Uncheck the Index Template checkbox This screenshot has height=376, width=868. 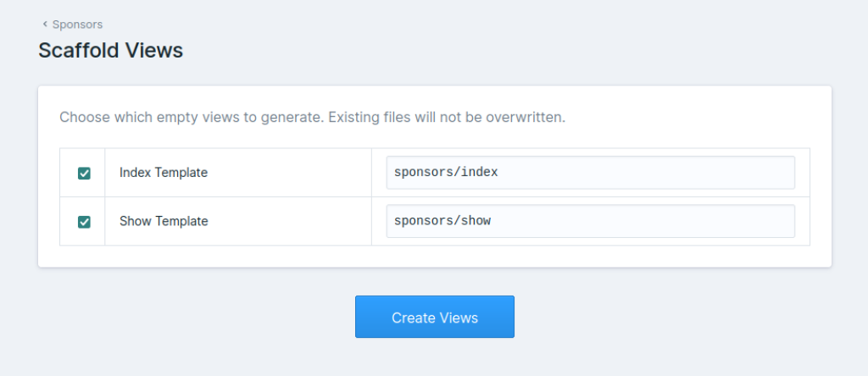(84, 173)
